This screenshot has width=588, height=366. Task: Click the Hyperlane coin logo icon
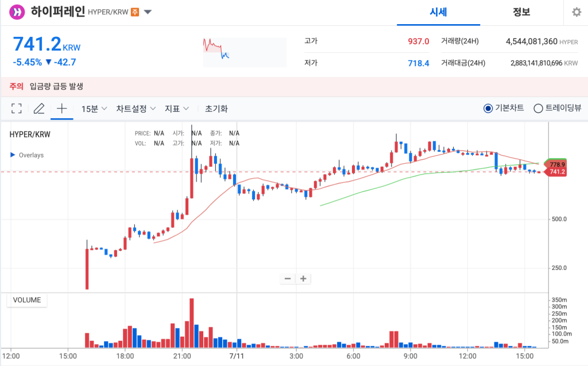[17, 11]
